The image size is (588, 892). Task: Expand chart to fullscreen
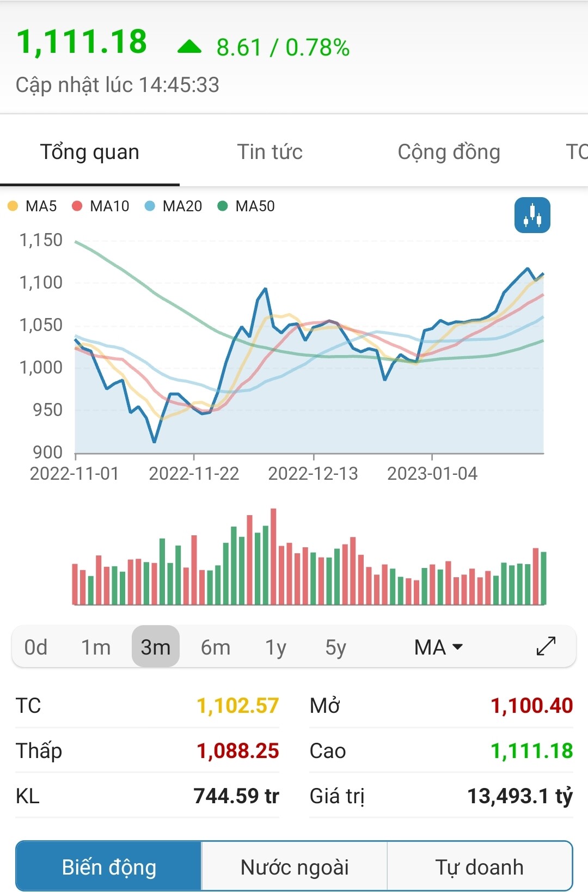pyautogui.click(x=546, y=646)
